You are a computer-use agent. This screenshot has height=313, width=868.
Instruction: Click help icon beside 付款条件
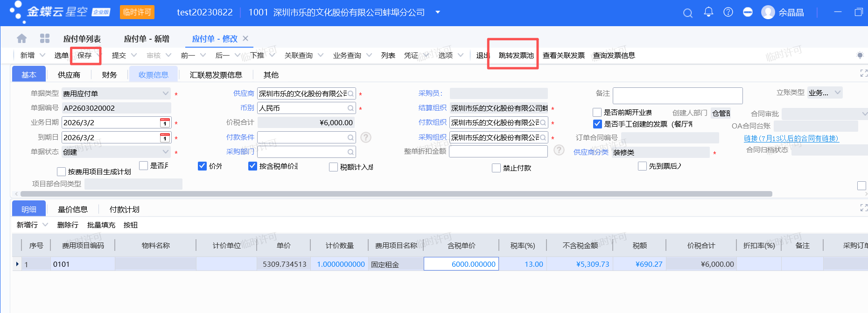366,137
